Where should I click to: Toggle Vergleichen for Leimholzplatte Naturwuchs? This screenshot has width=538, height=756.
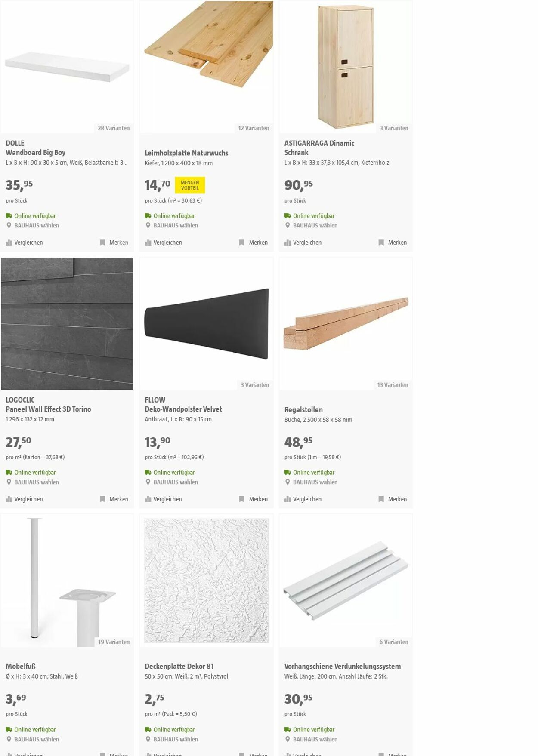pyautogui.click(x=164, y=243)
